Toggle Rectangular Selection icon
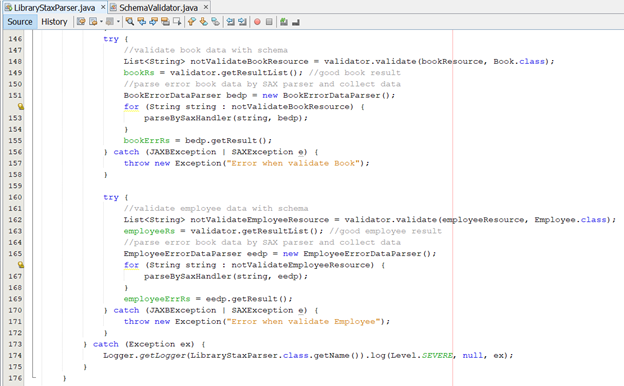624x386 pixels. pyautogui.click(x=177, y=22)
